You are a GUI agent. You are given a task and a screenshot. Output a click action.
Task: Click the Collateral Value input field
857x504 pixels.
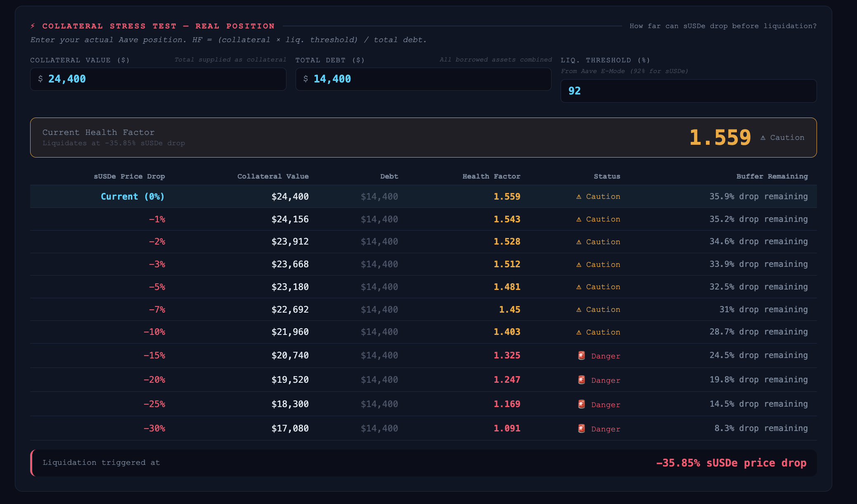pyautogui.click(x=158, y=79)
